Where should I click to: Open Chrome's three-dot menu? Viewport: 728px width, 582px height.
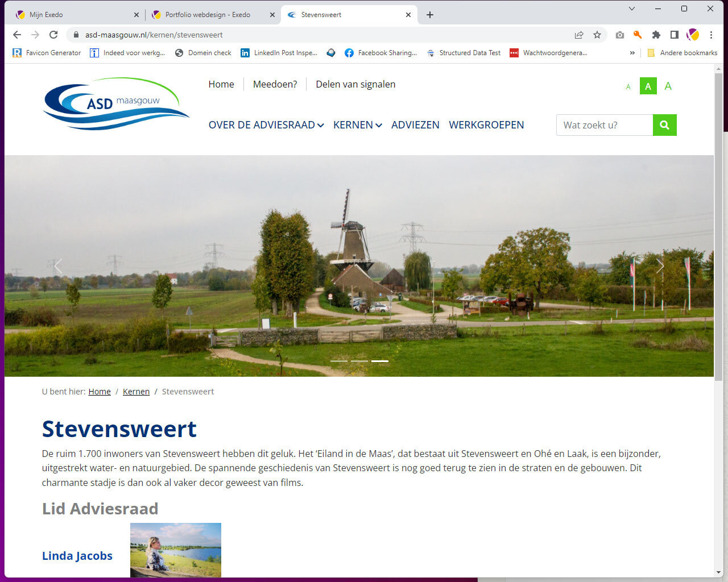click(x=711, y=35)
